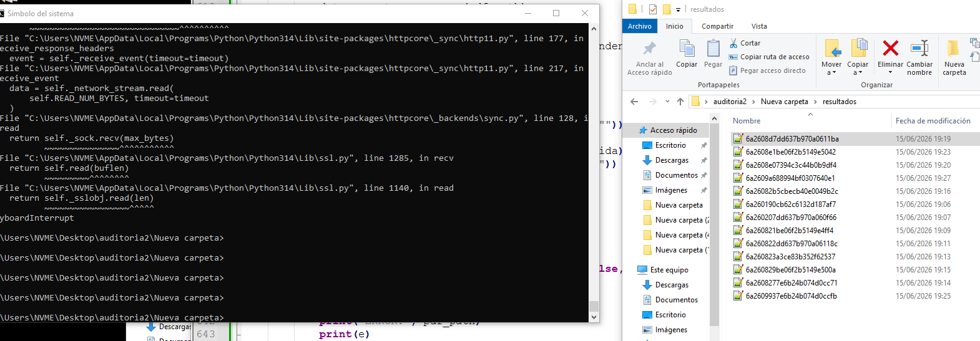This screenshot has width=980, height=341.
Task: Select file 6a2608d7dd637b970a0611ba
Action: coord(792,139)
